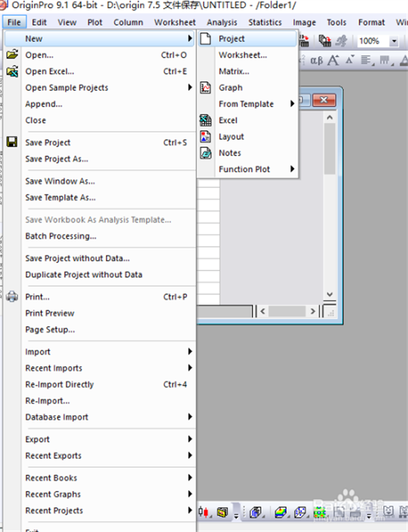Image resolution: width=408 pixels, height=532 pixels.
Task: Click the text alignment toolbar icon
Action: [367, 61]
